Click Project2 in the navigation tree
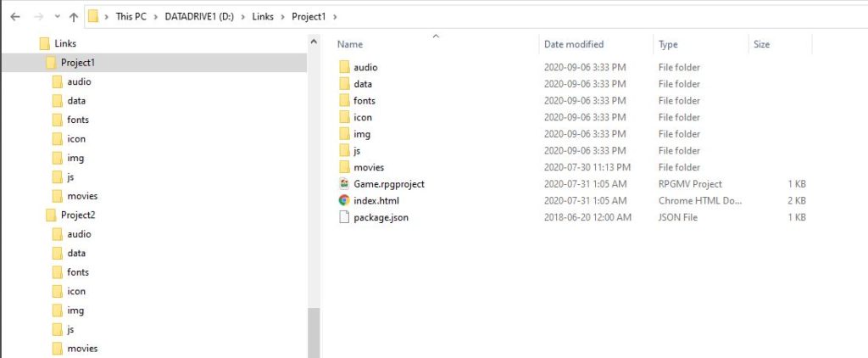Viewport: 868px width, 358px height. [78, 215]
